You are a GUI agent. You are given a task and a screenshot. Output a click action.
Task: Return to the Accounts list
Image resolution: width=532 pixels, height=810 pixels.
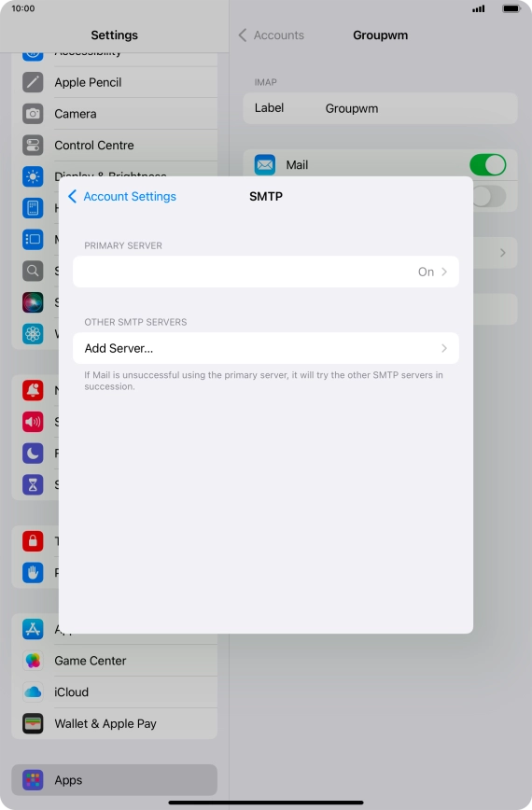point(272,35)
